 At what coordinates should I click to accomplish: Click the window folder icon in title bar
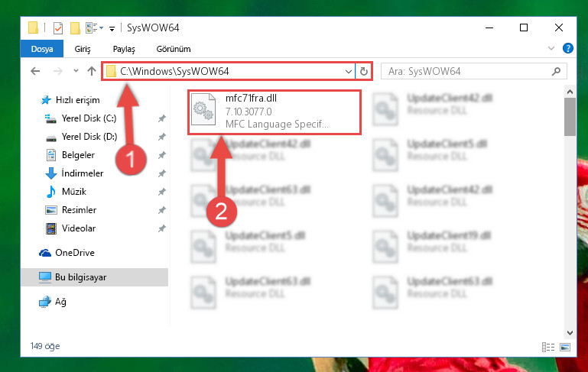click(x=34, y=27)
